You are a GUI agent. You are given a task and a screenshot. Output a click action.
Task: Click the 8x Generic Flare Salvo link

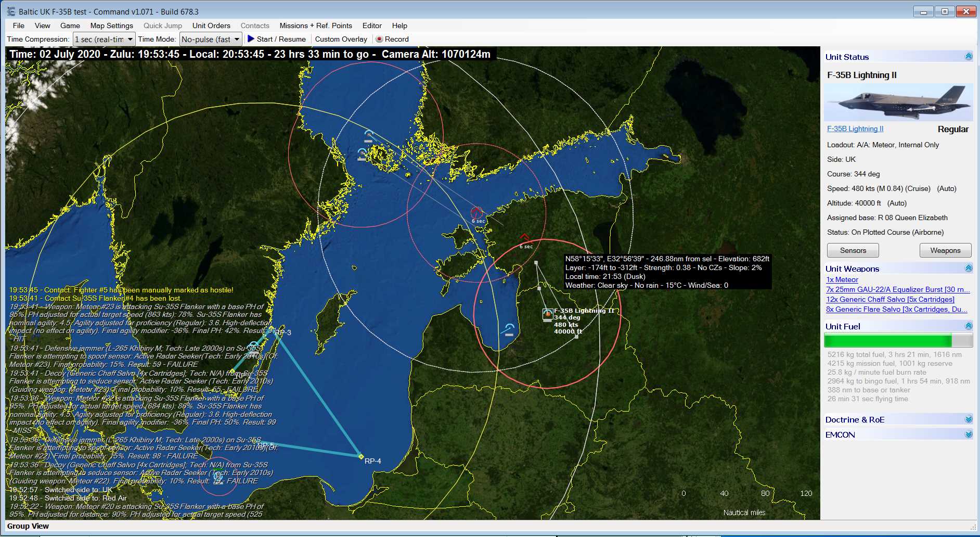pyautogui.click(x=897, y=309)
